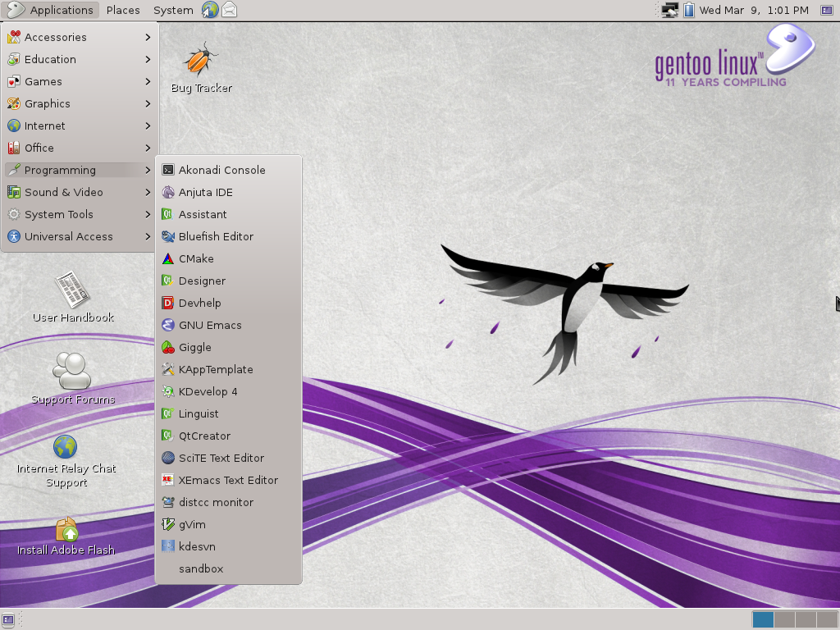This screenshot has height=630, width=840.
Task: Click the battery status icon in the top panel
Action: pos(691,10)
